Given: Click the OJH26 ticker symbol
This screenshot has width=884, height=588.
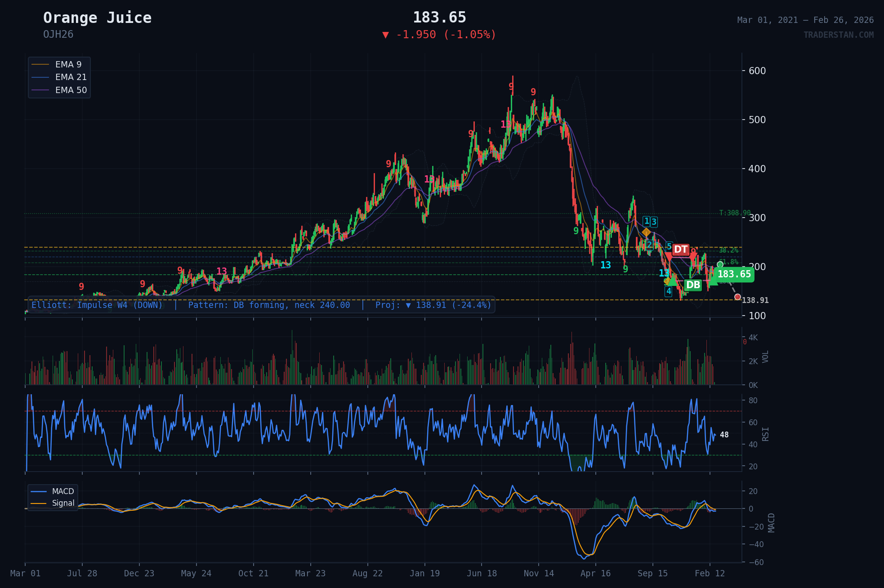Looking at the screenshot, I should point(58,35).
